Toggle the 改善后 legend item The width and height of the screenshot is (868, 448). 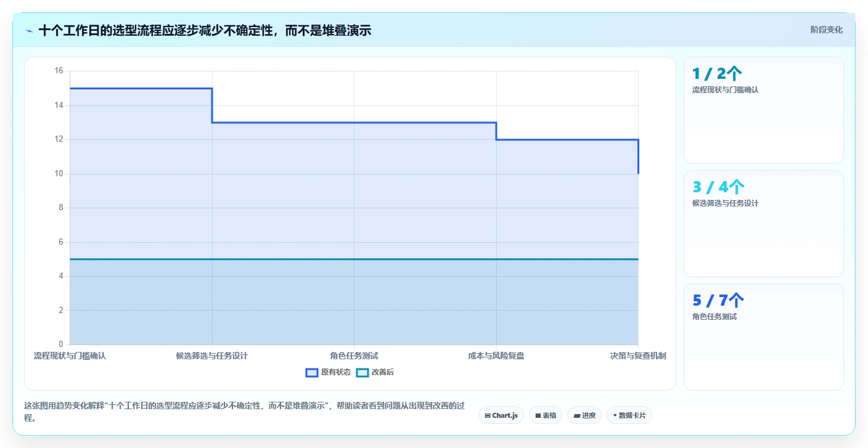pyautogui.click(x=375, y=372)
